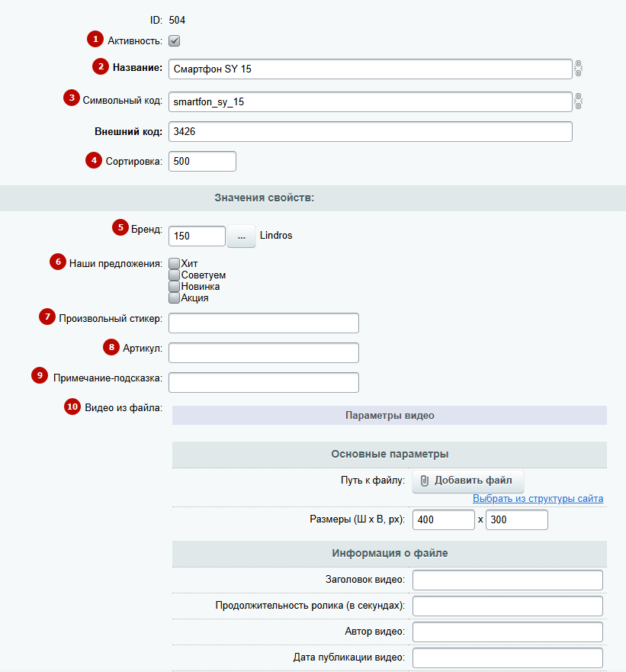Click the paperclip icon in Добавить файл
The width and height of the screenshot is (626, 672).
(424, 481)
